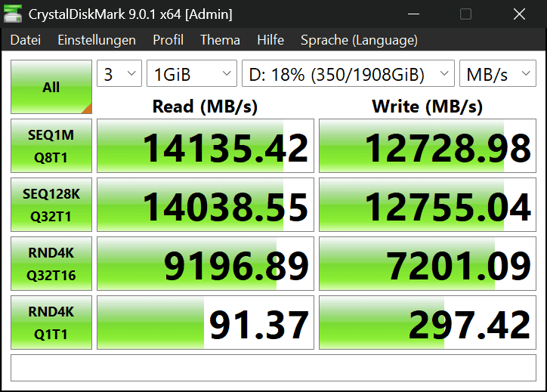Image resolution: width=547 pixels, height=392 pixels.
Task: Open the Thema menu
Action: [220, 40]
